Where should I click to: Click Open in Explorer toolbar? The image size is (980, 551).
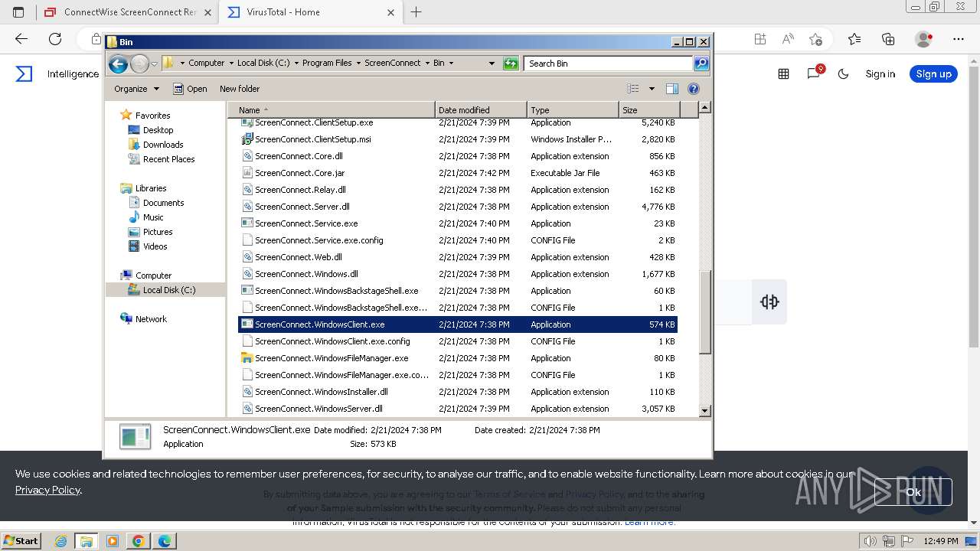click(190, 89)
